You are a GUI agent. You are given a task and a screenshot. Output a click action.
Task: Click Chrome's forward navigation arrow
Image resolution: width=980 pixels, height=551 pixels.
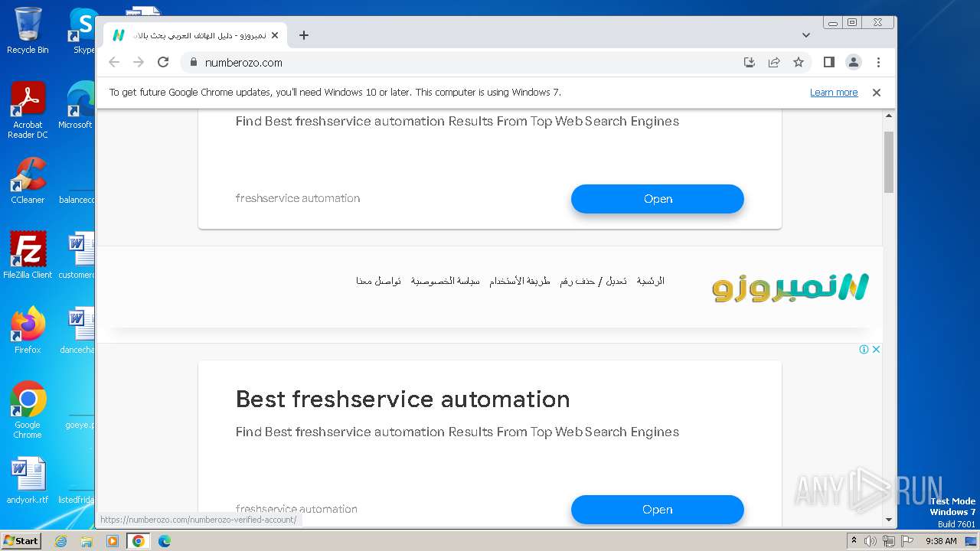click(139, 63)
